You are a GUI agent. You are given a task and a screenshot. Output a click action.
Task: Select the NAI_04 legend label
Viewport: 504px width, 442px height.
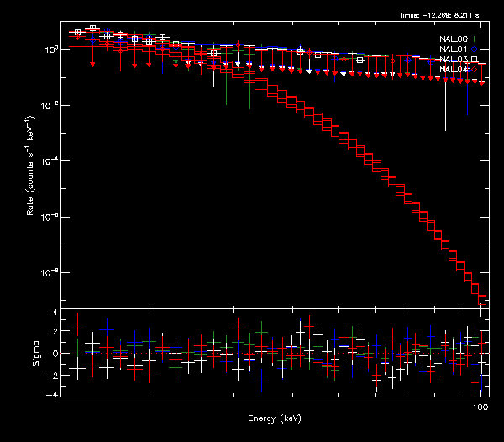point(453,69)
